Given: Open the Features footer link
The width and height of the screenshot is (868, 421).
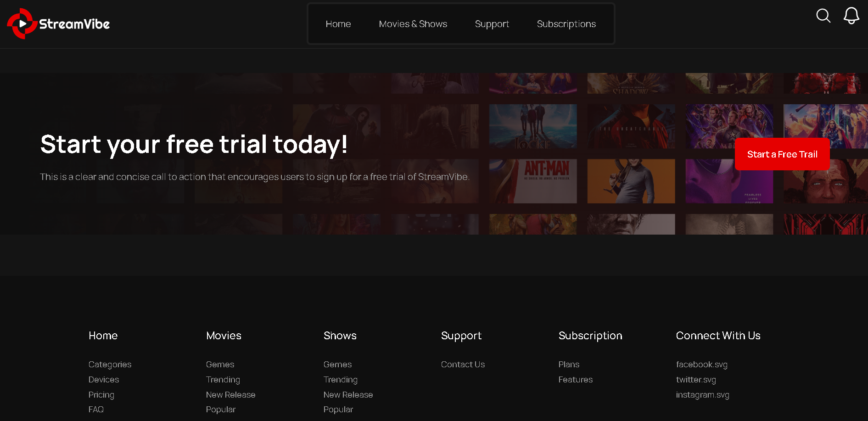Looking at the screenshot, I should coord(576,380).
